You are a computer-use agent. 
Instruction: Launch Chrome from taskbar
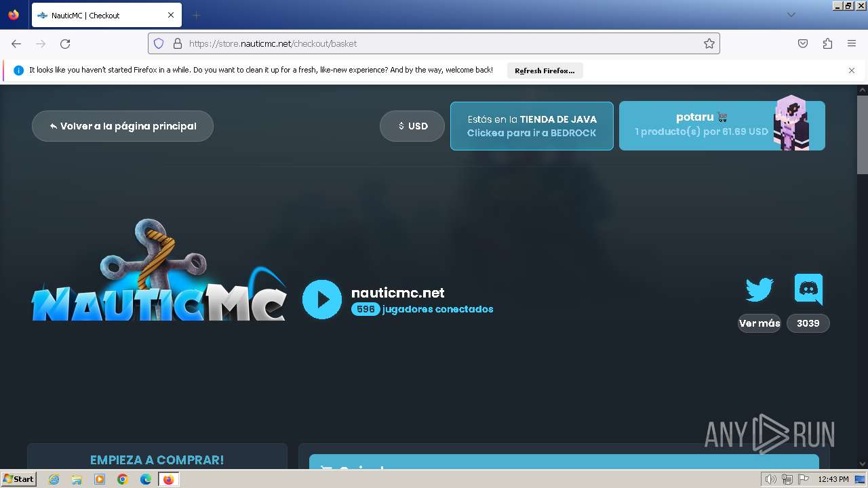123,479
